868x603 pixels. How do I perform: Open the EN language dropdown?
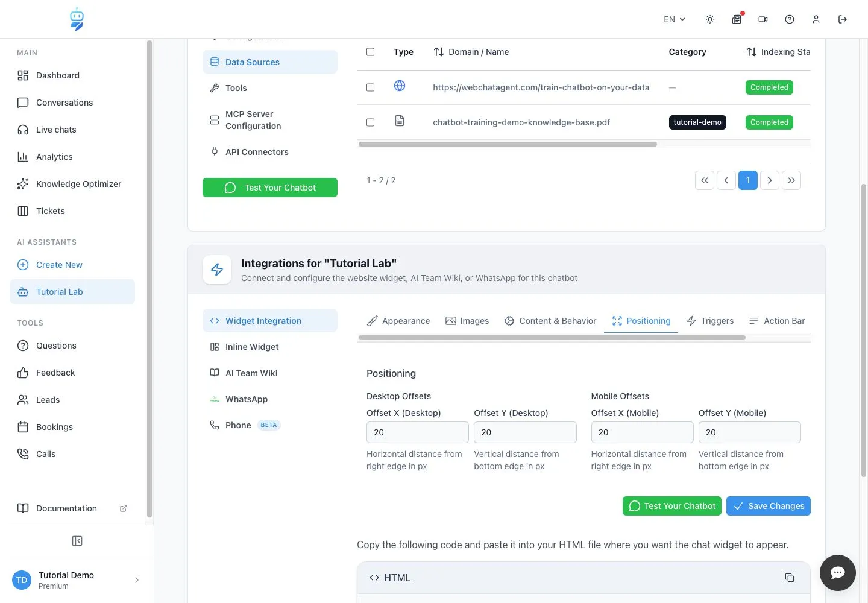coord(675,19)
